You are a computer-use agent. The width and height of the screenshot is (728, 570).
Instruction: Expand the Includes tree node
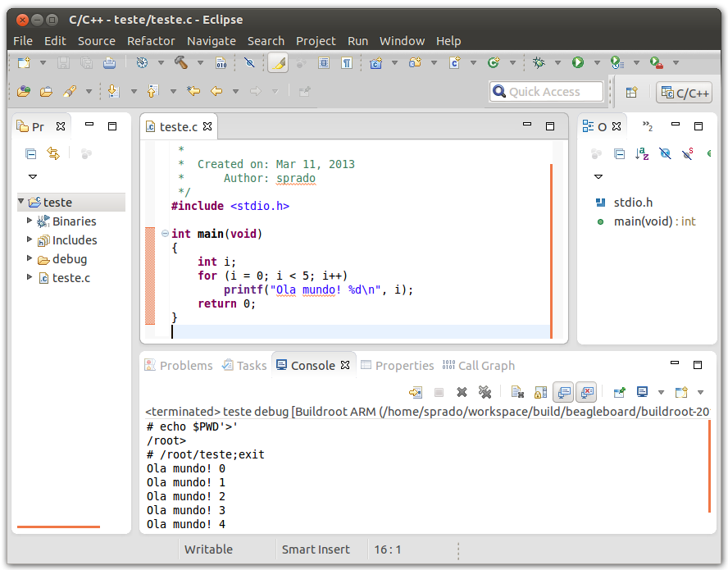point(30,239)
